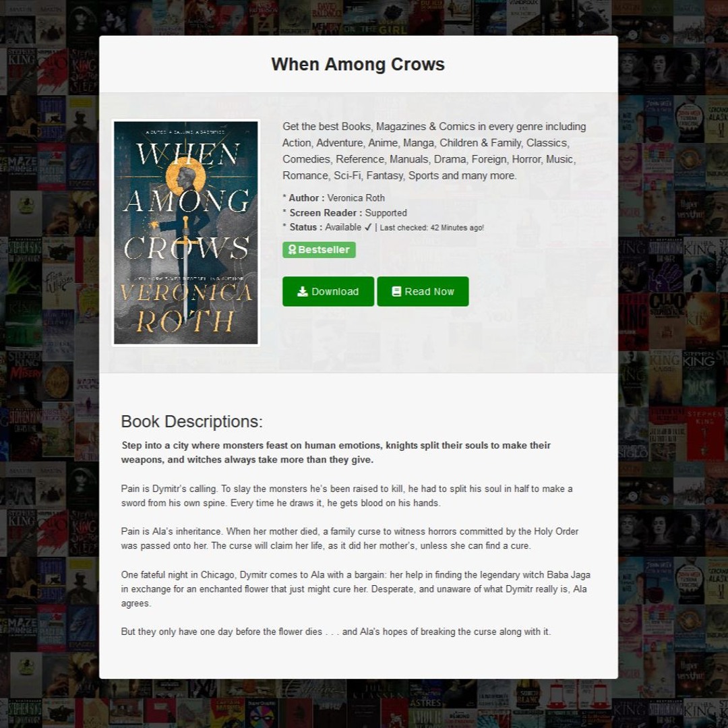Select the When Among Crows cover image
728x728 pixels.
(x=185, y=233)
